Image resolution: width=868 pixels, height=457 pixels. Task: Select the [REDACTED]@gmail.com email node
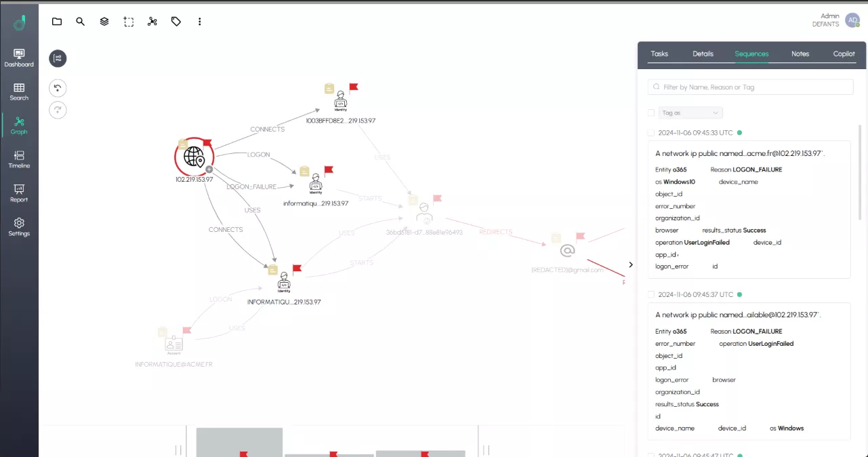(567, 251)
